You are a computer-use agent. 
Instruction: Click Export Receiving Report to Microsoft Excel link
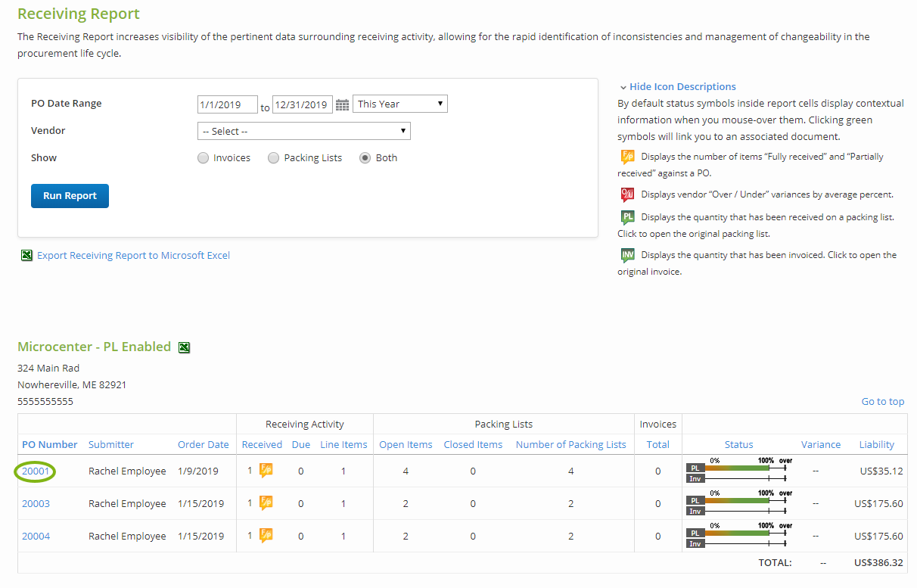click(x=134, y=256)
